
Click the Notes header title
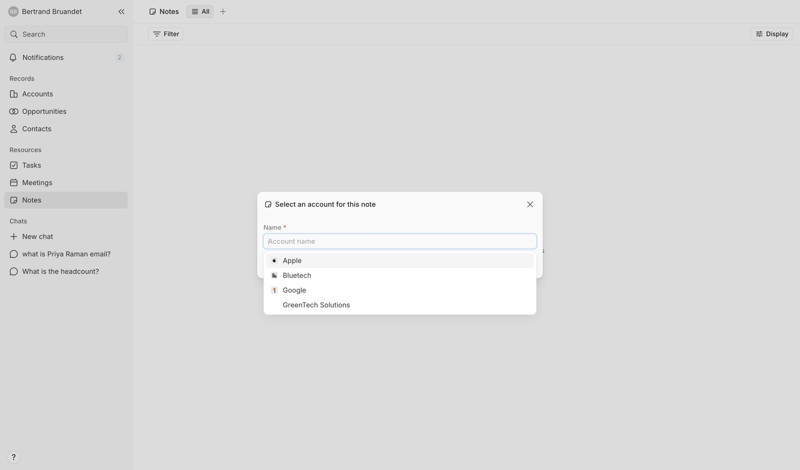[169, 12]
